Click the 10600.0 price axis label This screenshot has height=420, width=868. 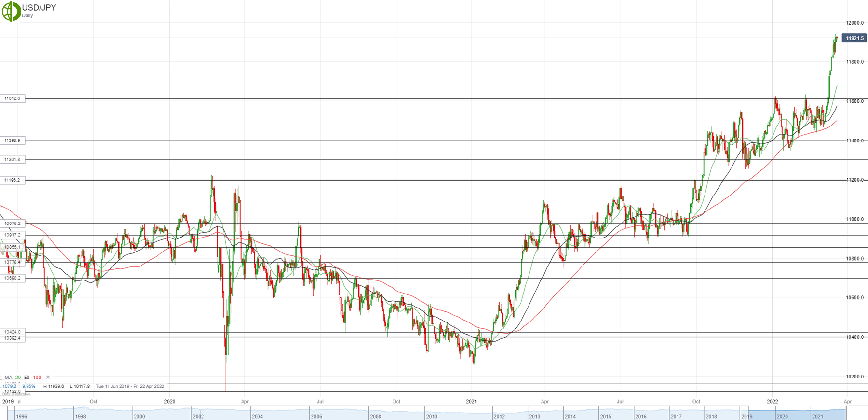pos(855,298)
